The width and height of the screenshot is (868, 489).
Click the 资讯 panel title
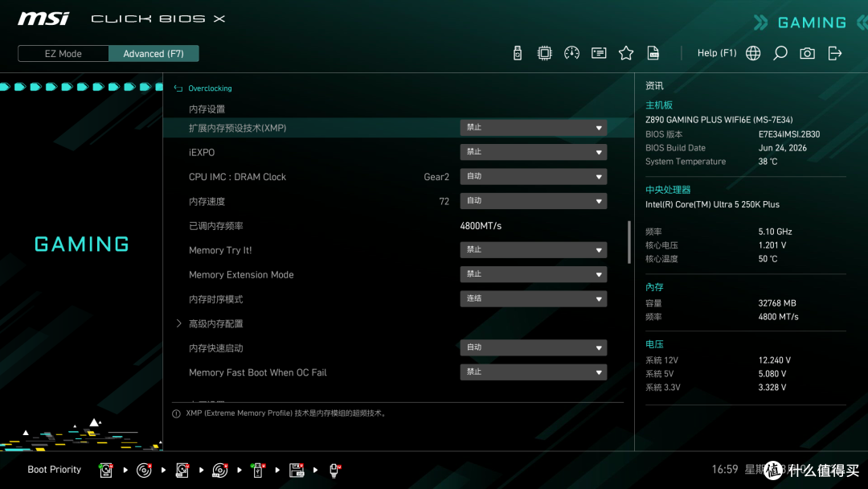(654, 86)
